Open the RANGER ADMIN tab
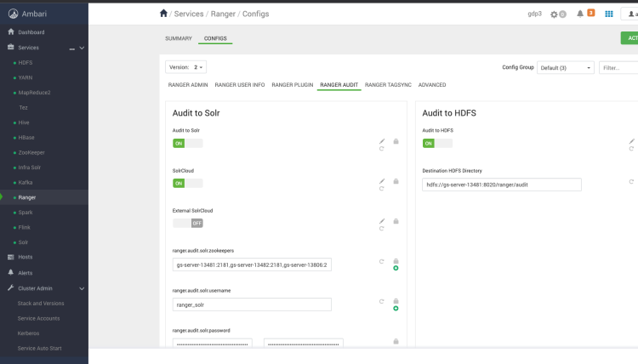This screenshot has width=638, height=364. click(x=188, y=84)
